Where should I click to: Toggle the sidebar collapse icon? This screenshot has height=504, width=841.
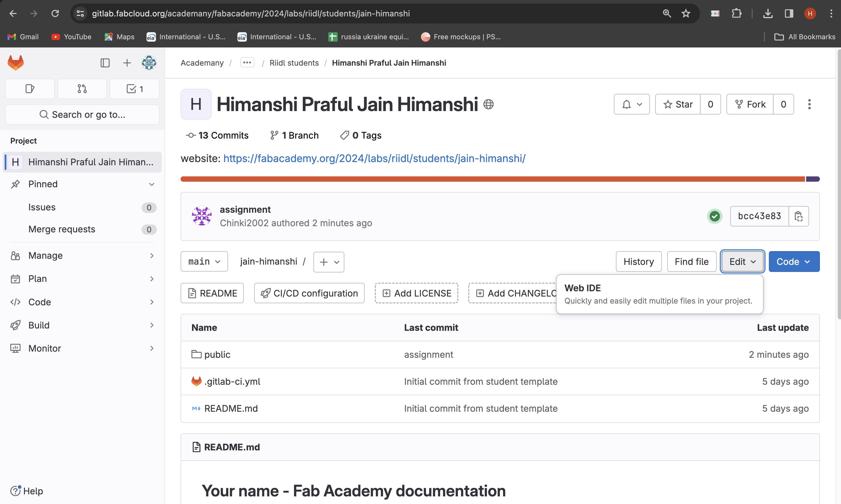point(105,63)
